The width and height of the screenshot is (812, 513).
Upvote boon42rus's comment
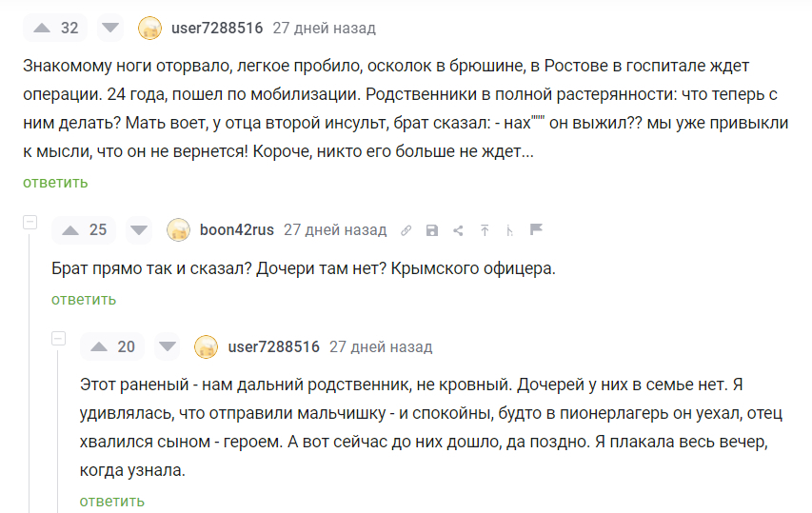point(69,230)
